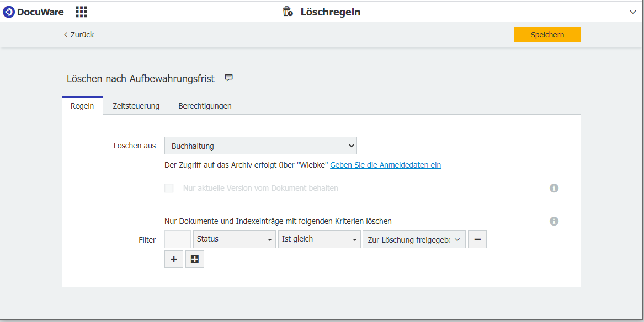Open the Ist gleich operator dropdown
This screenshot has width=644, height=322.
[x=319, y=239]
